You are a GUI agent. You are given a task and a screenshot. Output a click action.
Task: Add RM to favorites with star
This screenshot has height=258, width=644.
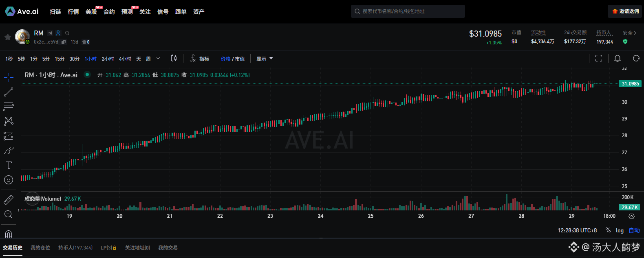tap(7, 37)
